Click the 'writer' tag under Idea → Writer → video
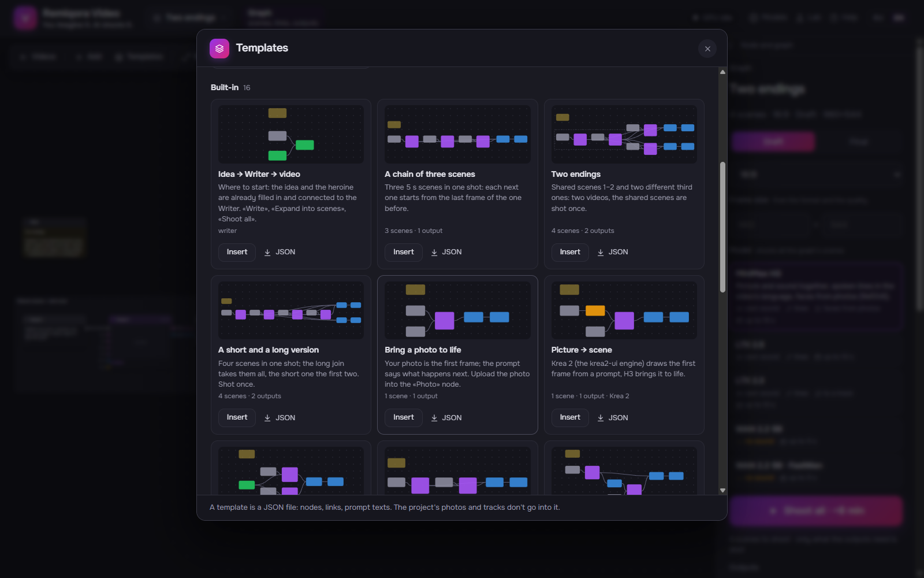Image resolution: width=924 pixels, height=578 pixels. point(228,231)
